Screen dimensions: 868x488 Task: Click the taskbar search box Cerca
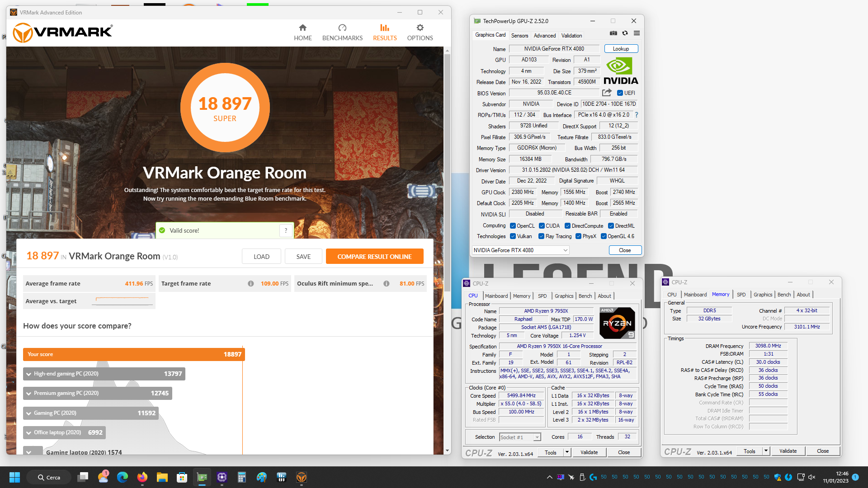[x=49, y=477]
